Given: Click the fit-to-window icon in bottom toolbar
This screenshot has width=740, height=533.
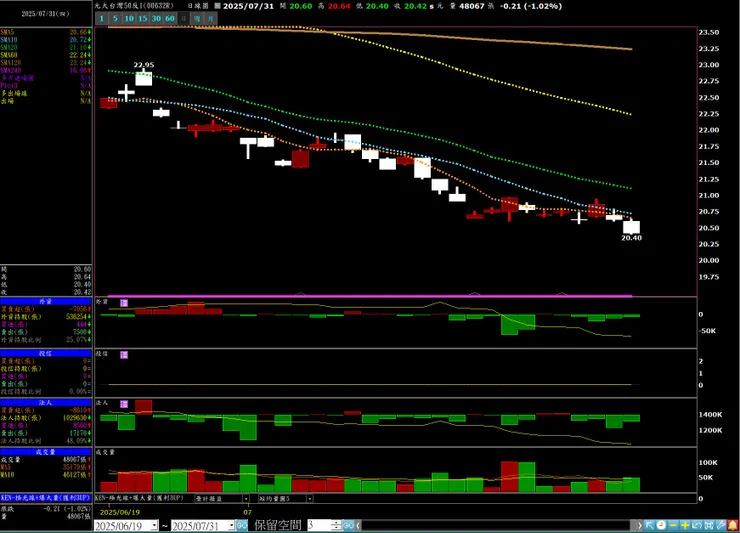Looking at the screenshot, I should [x=709, y=525].
